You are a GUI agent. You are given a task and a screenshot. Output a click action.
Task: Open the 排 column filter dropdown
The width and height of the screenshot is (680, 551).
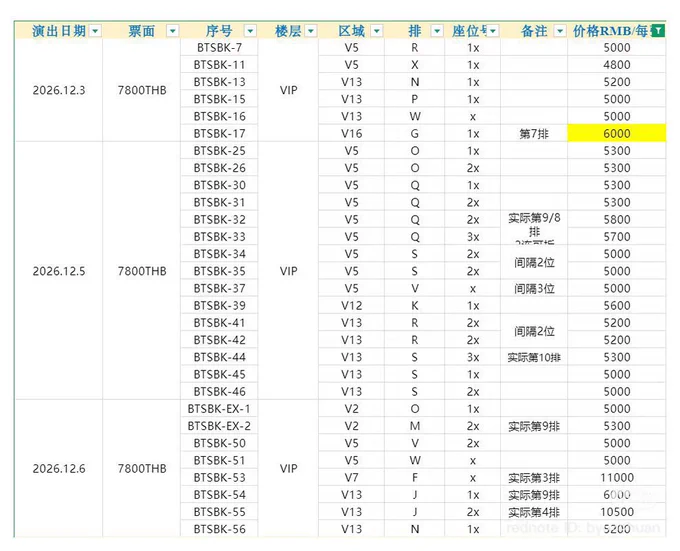click(437, 31)
